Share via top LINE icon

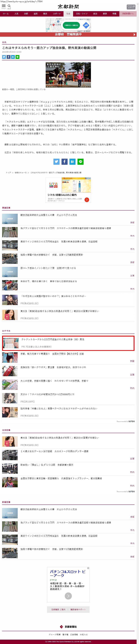click(18, 57)
